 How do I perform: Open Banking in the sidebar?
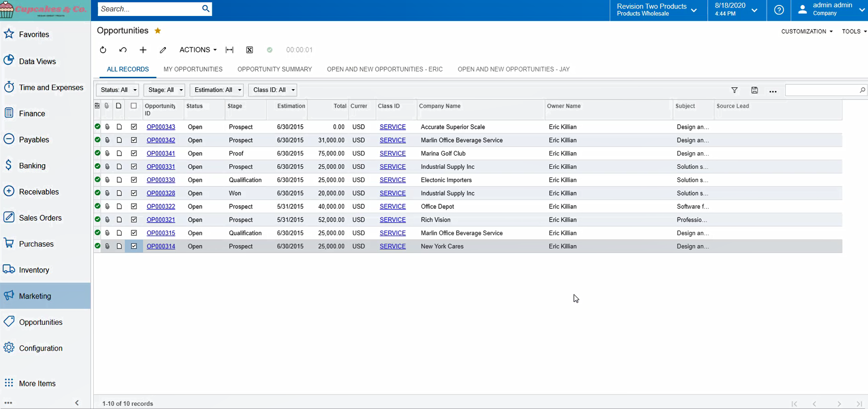[x=45, y=166]
